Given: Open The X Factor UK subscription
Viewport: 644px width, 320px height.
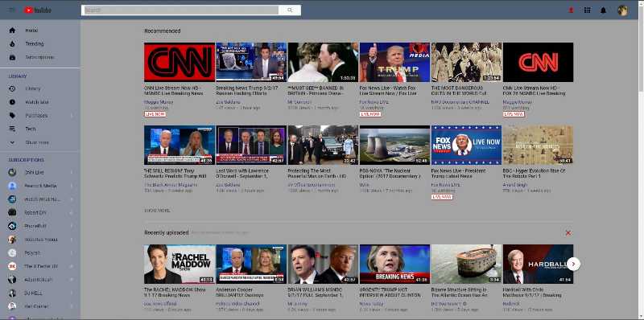Looking at the screenshot, I should 40,266.
